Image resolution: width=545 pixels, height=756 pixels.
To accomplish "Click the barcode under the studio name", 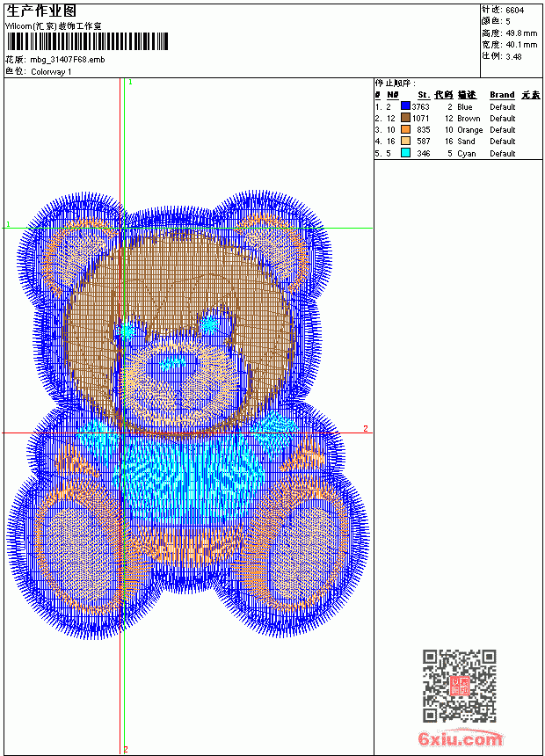I will point(87,41).
